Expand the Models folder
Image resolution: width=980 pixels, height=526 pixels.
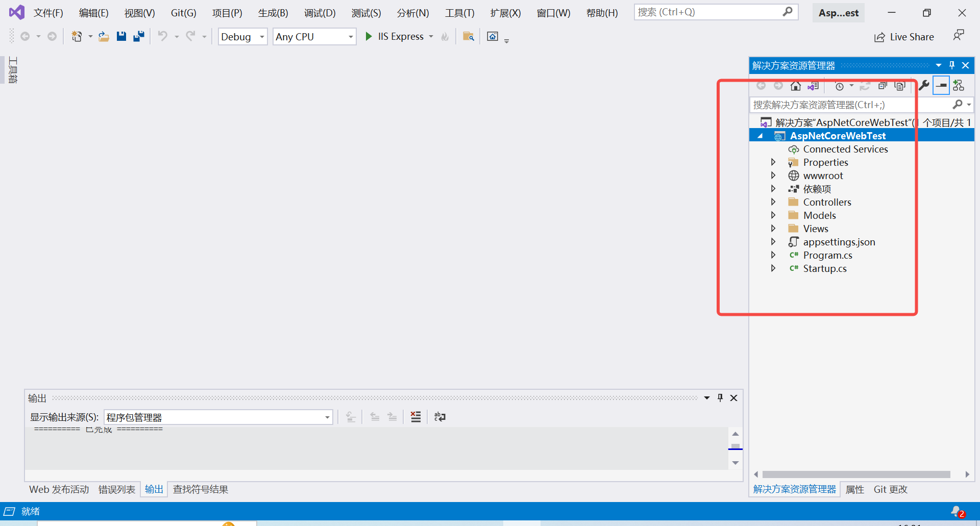[773, 215]
